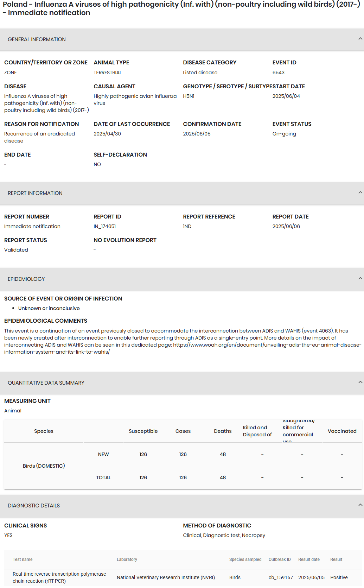
Task: Click the Species column header
Action: [x=44, y=431]
